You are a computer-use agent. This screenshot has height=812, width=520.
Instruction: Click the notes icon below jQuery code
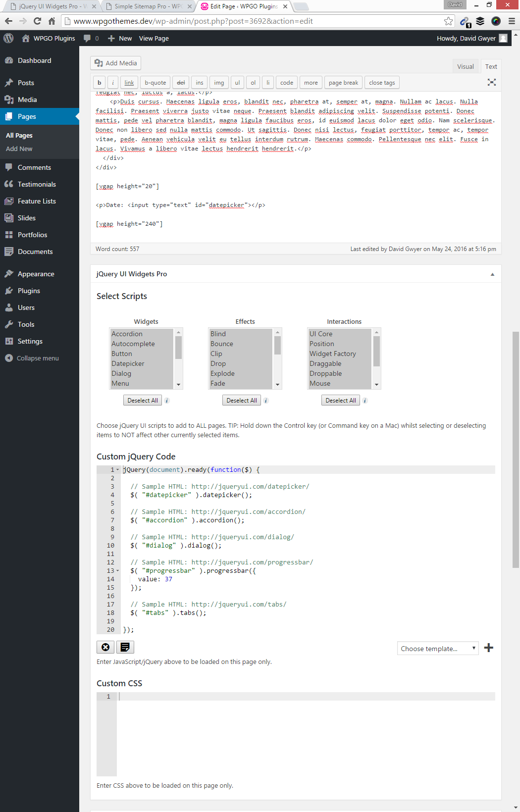[125, 647]
